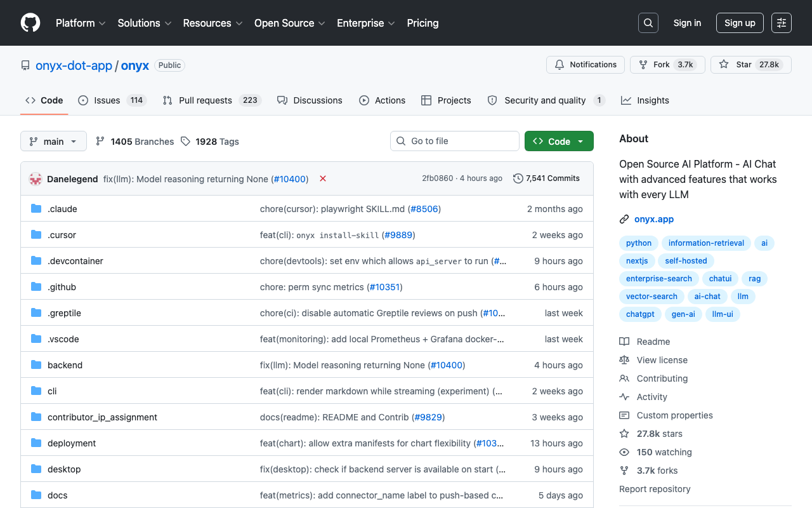Click the license scale icon

pyautogui.click(x=624, y=360)
